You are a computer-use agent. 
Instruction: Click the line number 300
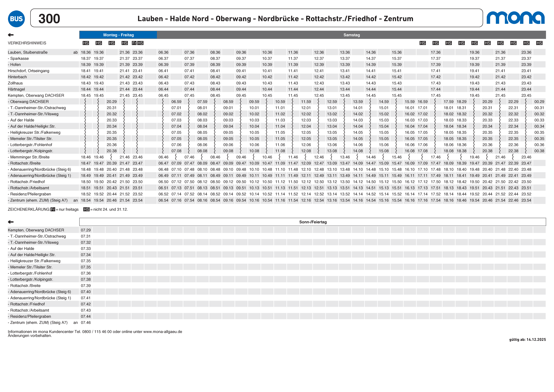tap(49, 19)
